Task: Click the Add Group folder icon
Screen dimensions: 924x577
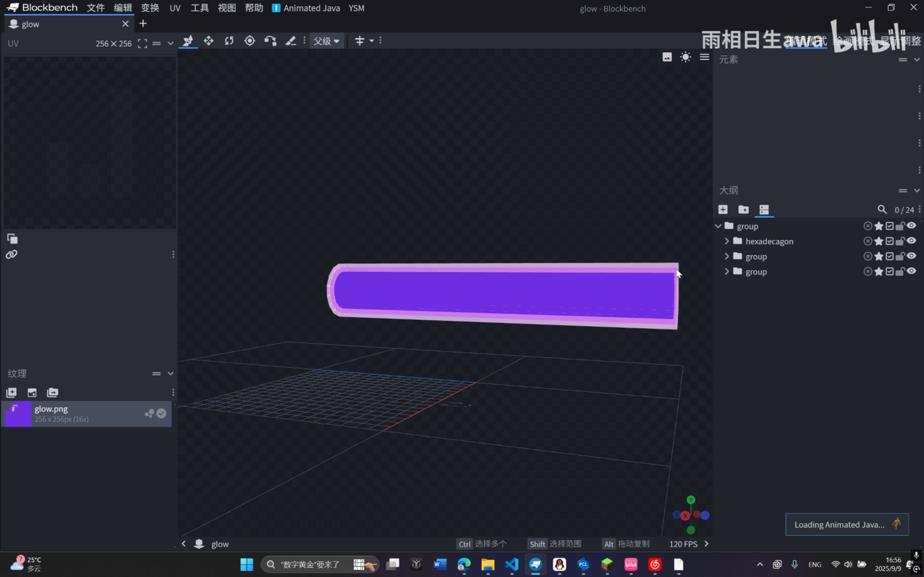Action: (743, 210)
